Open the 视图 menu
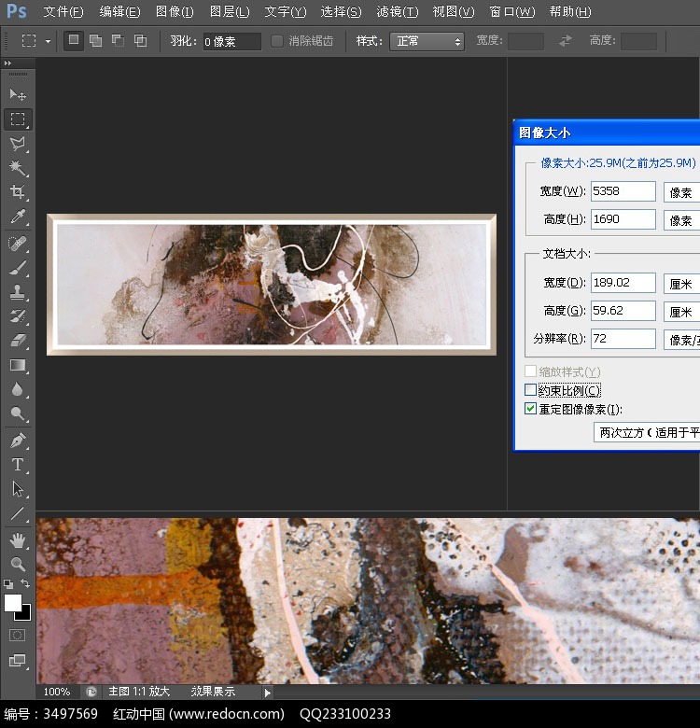 click(453, 11)
